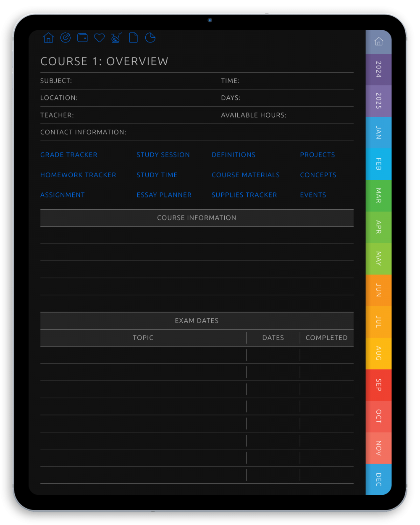420x525 pixels.
Task: Click the home icon on the sidebar tab
Action: coord(378,42)
